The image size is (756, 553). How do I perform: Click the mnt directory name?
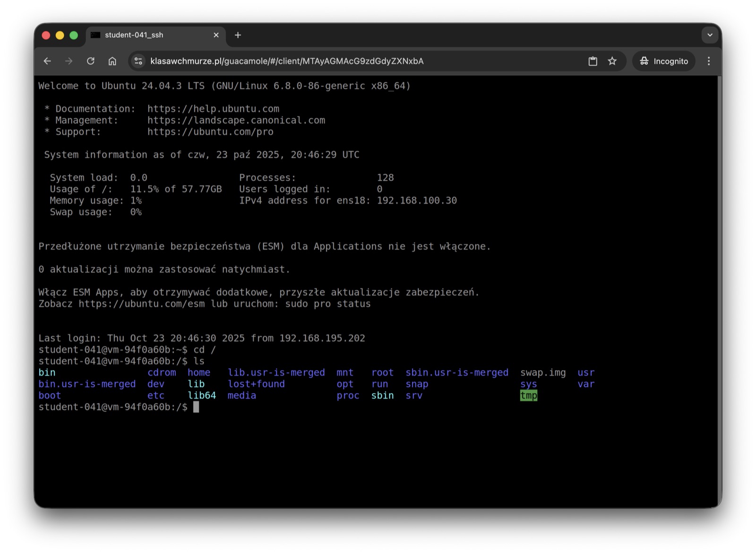[x=345, y=372]
